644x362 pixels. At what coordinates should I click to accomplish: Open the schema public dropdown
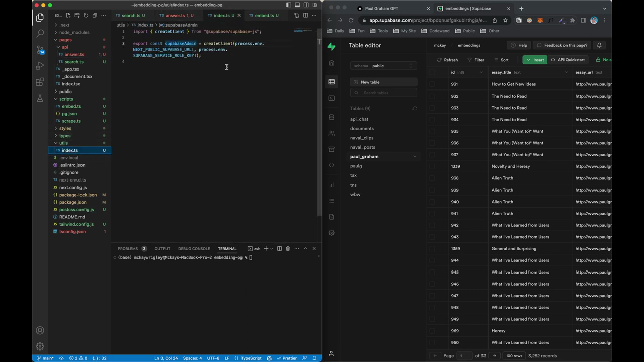[383, 66]
